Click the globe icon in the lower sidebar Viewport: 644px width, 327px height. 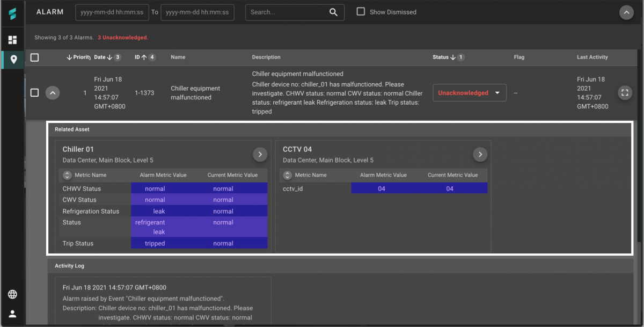(x=12, y=294)
